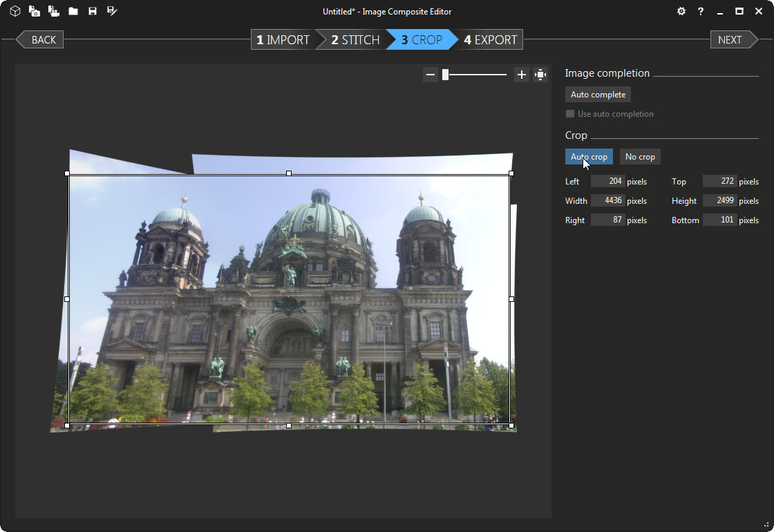Click the window resize grip
This screenshot has height=532, width=774.
tap(766, 525)
